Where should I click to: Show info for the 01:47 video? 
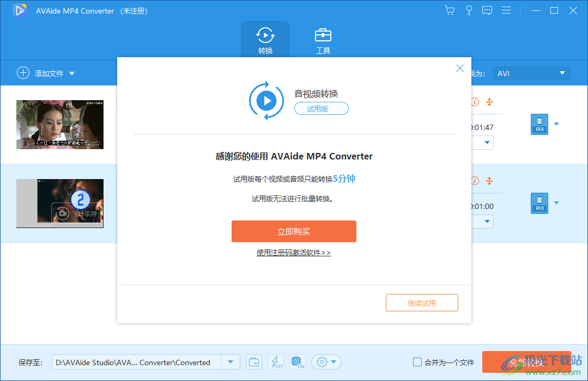point(475,102)
